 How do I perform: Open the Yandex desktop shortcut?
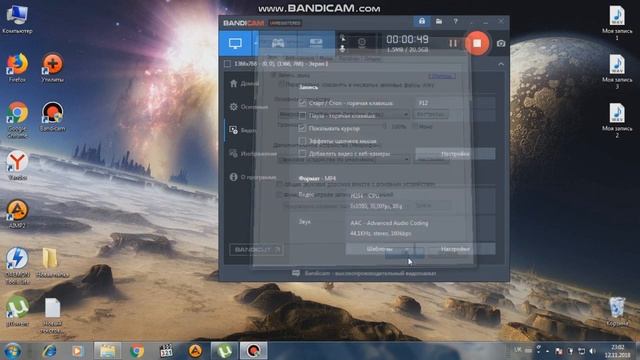point(17,165)
